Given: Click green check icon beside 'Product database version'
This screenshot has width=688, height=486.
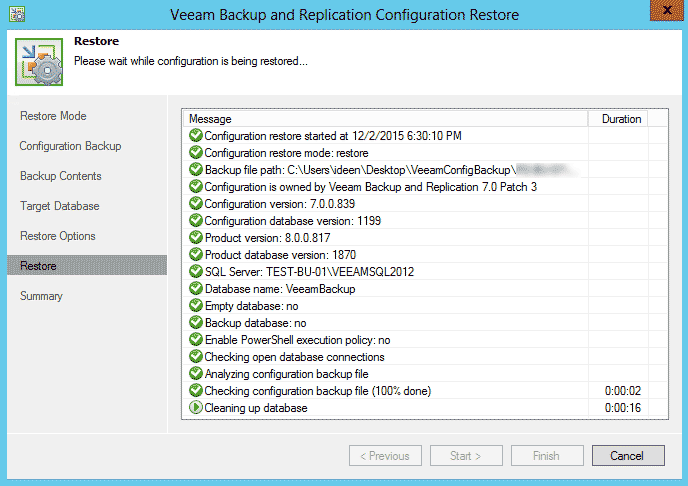Looking at the screenshot, I should click(x=195, y=254).
